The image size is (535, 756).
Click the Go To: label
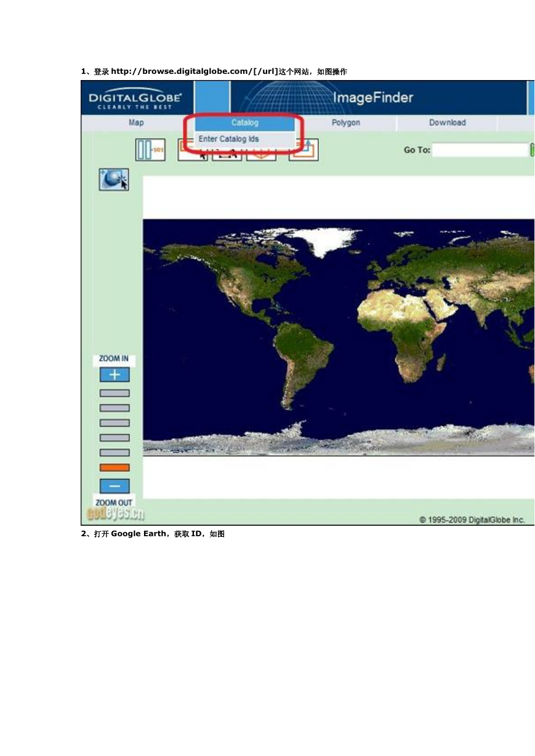point(417,150)
